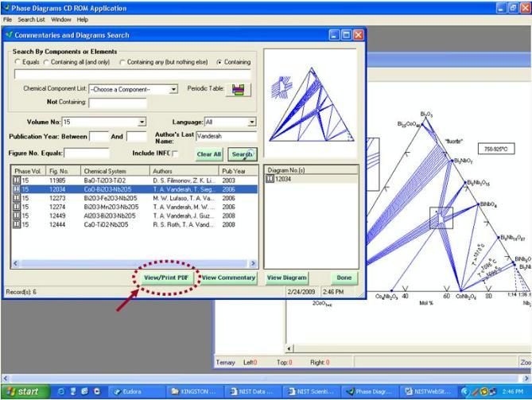Switch to NISTWebSit... taskbar item
Viewport: 532px width, 400px height.
click(428, 391)
